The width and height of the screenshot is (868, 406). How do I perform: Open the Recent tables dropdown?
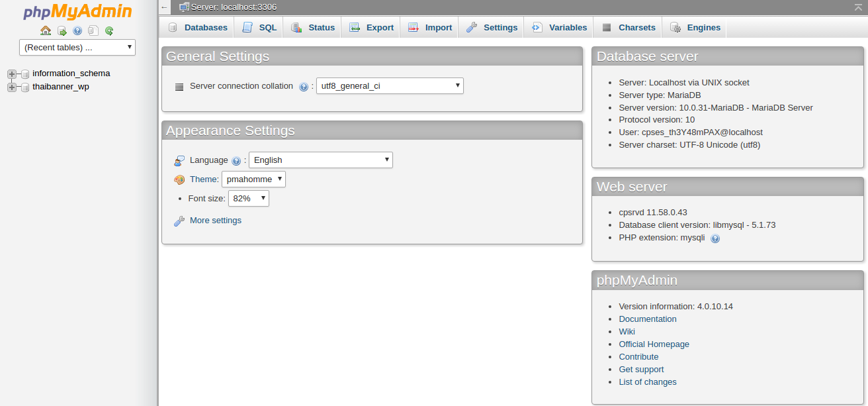click(x=77, y=47)
